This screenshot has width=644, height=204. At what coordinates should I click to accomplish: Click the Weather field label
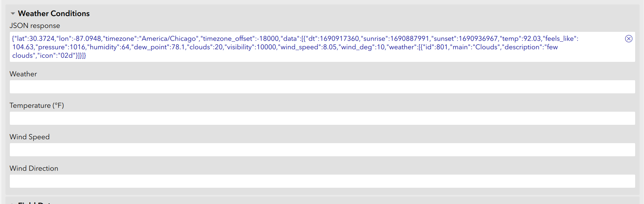(x=23, y=74)
